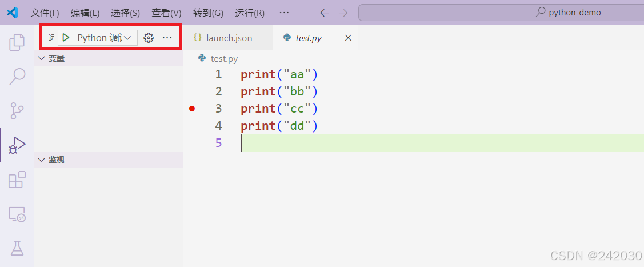The height and width of the screenshot is (267, 644).
Task: Collapse the 变量 section
Action: point(109,58)
